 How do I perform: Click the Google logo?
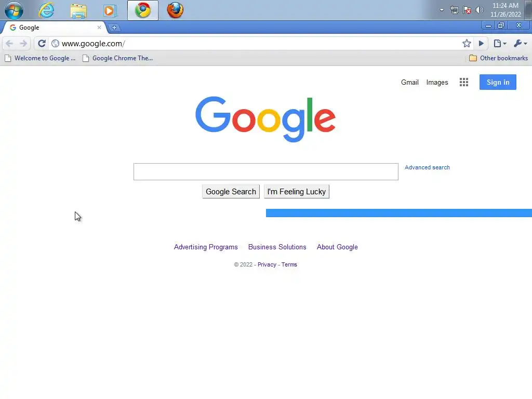point(265,119)
